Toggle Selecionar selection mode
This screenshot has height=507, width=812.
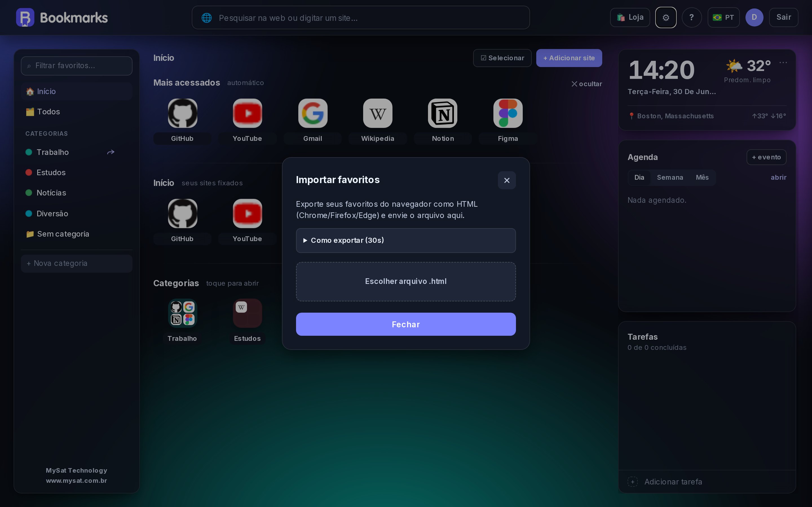tap(502, 58)
